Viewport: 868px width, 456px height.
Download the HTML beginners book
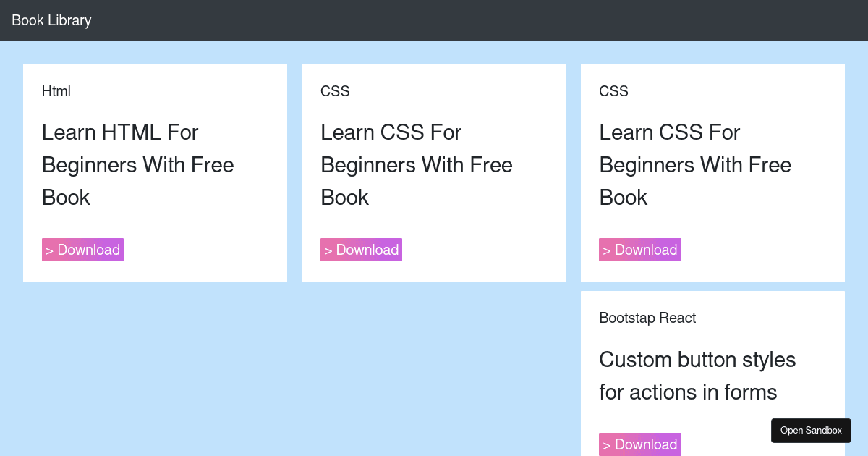pos(82,250)
